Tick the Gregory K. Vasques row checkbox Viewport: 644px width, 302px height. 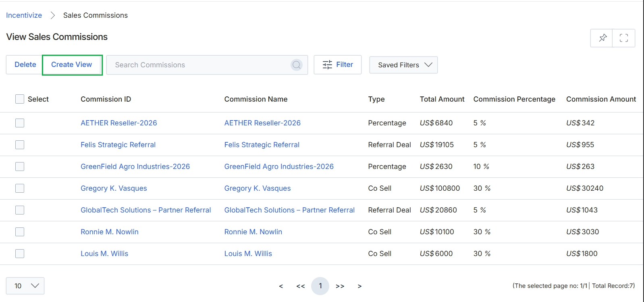coord(20,188)
